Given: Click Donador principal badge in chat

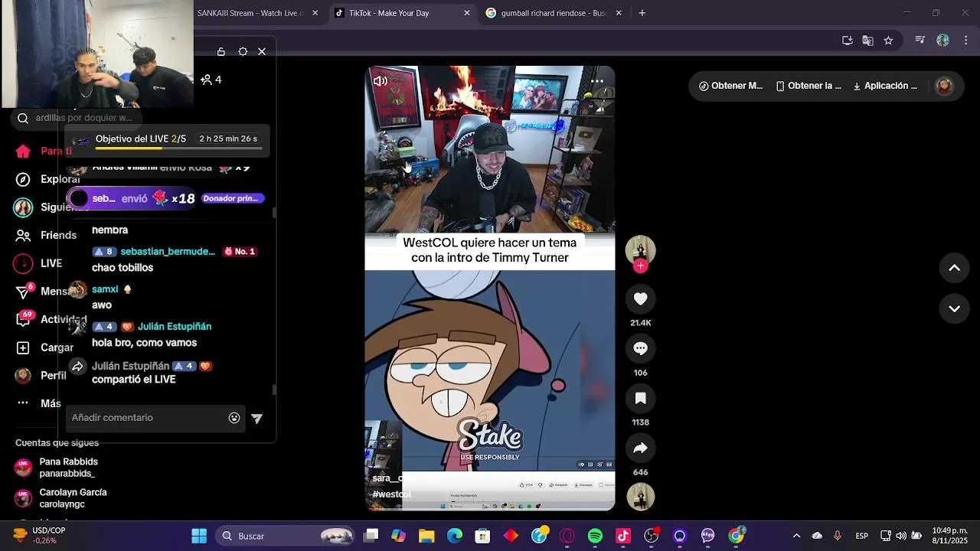Looking at the screenshot, I should [x=233, y=198].
